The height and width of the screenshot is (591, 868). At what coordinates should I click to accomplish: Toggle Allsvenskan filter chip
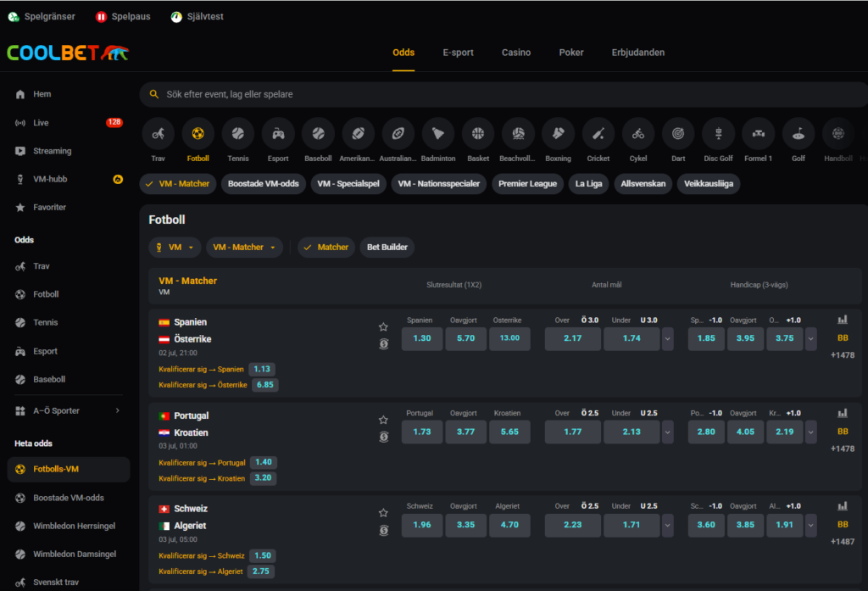tap(643, 184)
